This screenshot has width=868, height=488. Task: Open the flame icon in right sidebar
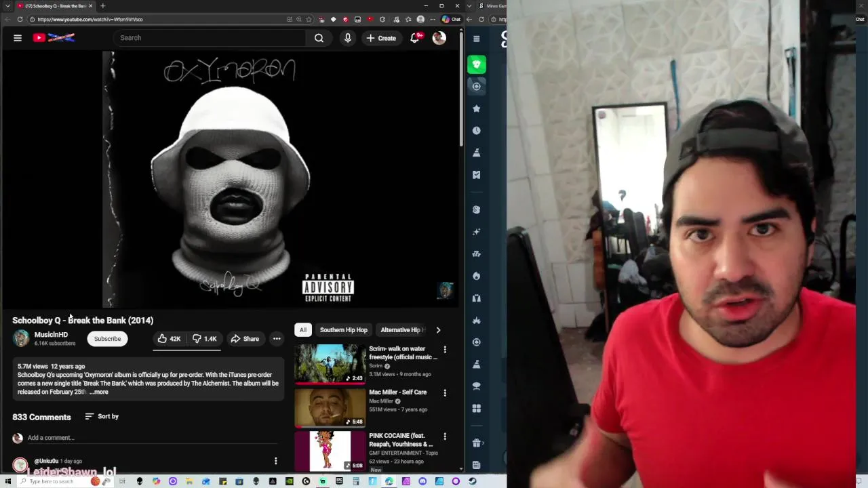(477, 276)
